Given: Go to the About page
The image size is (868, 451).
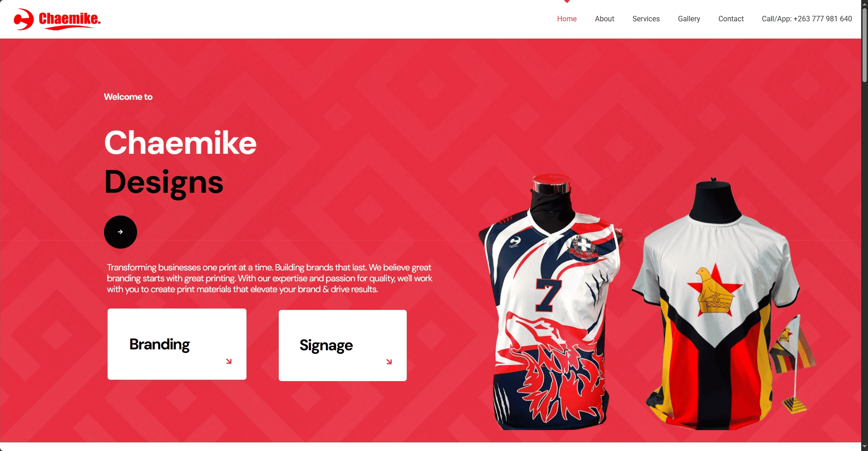Looking at the screenshot, I should click(604, 19).
